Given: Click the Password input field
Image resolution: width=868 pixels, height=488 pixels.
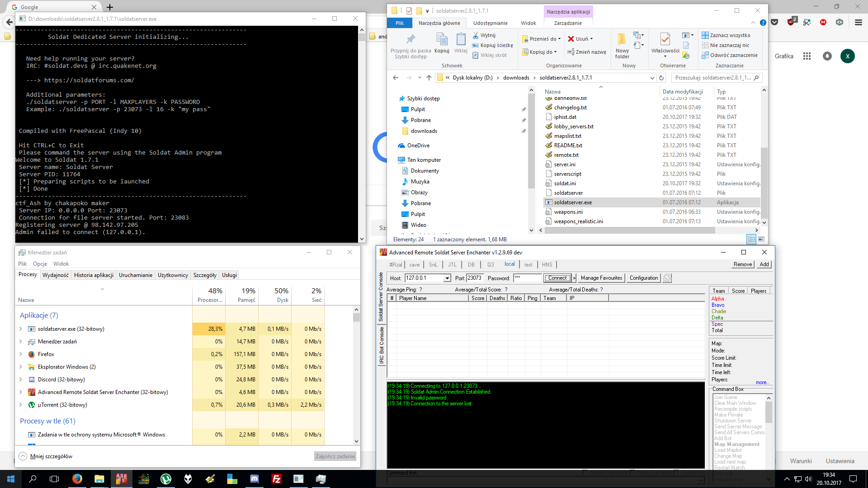Looking at the screenshot, I should point(527,278).
